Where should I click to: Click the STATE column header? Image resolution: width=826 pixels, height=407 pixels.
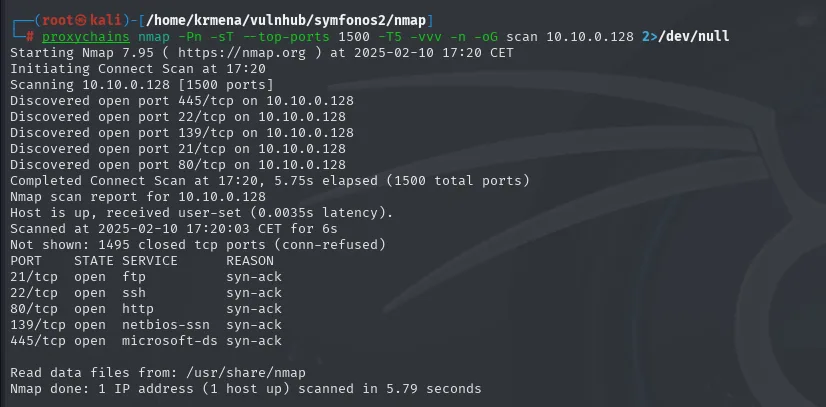(x=94, y=261)
